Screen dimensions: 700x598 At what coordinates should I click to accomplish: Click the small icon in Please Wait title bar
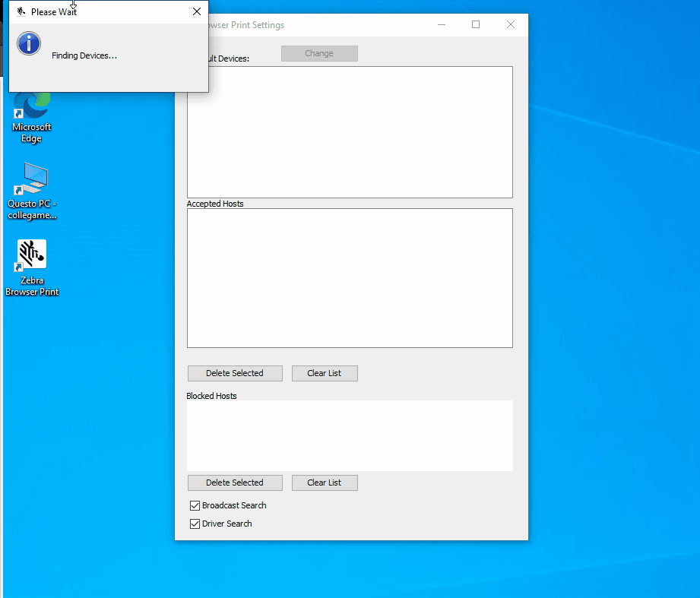pyautogui.click(x=21, y=11)
